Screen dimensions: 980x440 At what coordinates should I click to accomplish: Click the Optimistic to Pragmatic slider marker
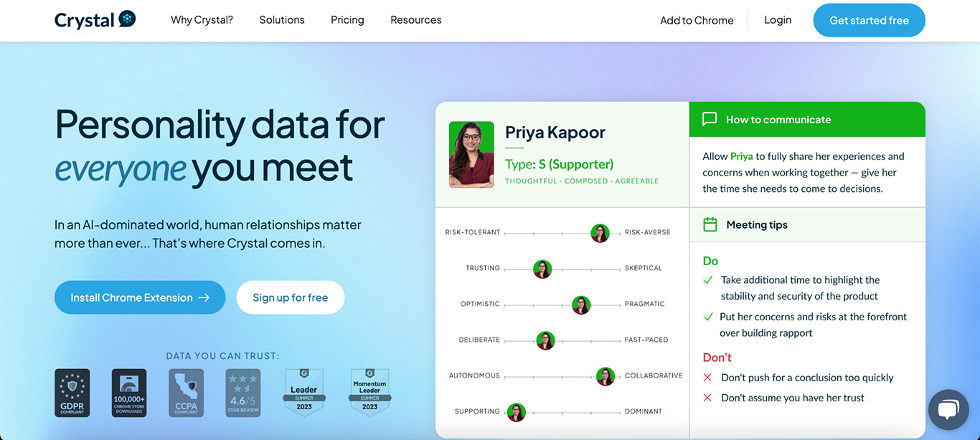click(581, 305)
